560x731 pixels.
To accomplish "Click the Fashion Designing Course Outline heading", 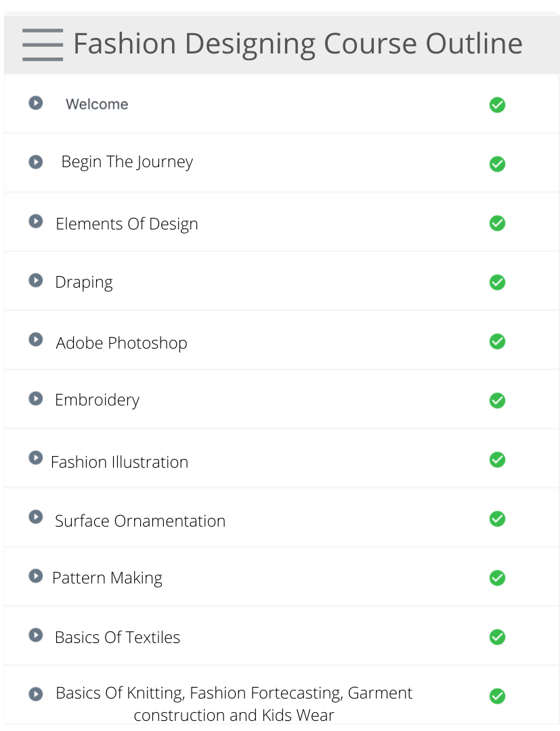I will pyautogui.click(x=297, y=44).
